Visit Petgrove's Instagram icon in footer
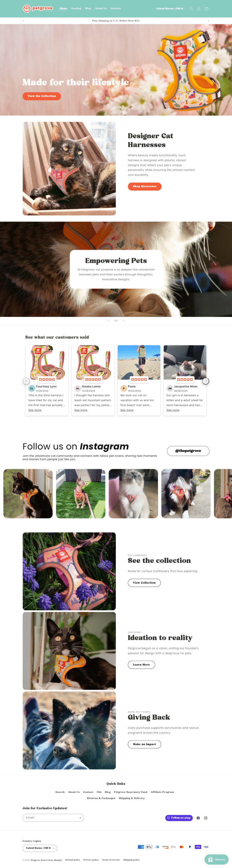The width and height of the screenshot is (232, 868). 206,818
